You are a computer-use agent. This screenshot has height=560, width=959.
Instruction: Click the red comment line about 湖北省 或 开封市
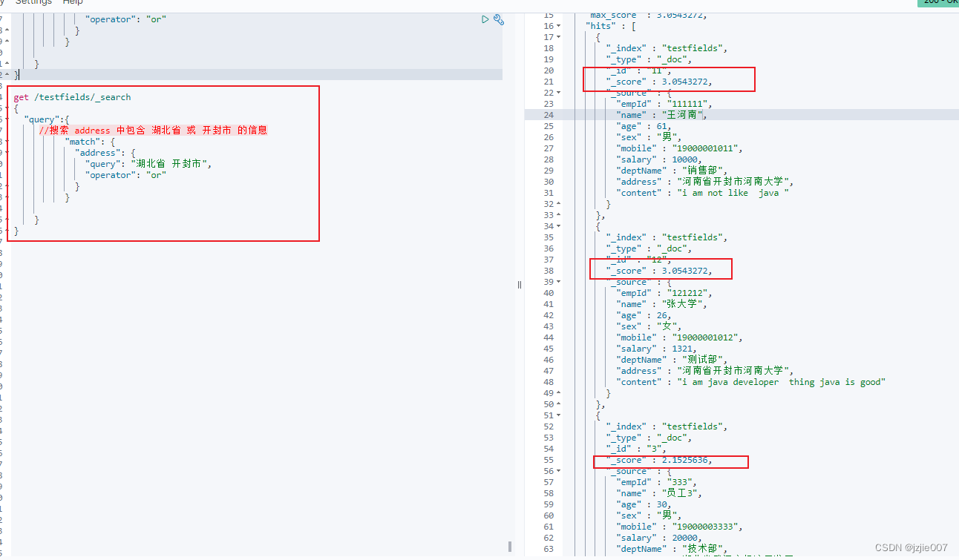153,130
